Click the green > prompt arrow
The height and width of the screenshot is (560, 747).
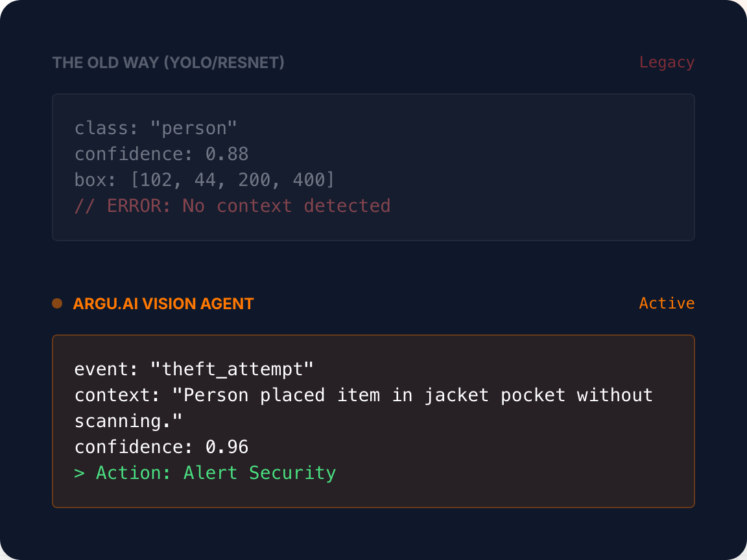80,473
